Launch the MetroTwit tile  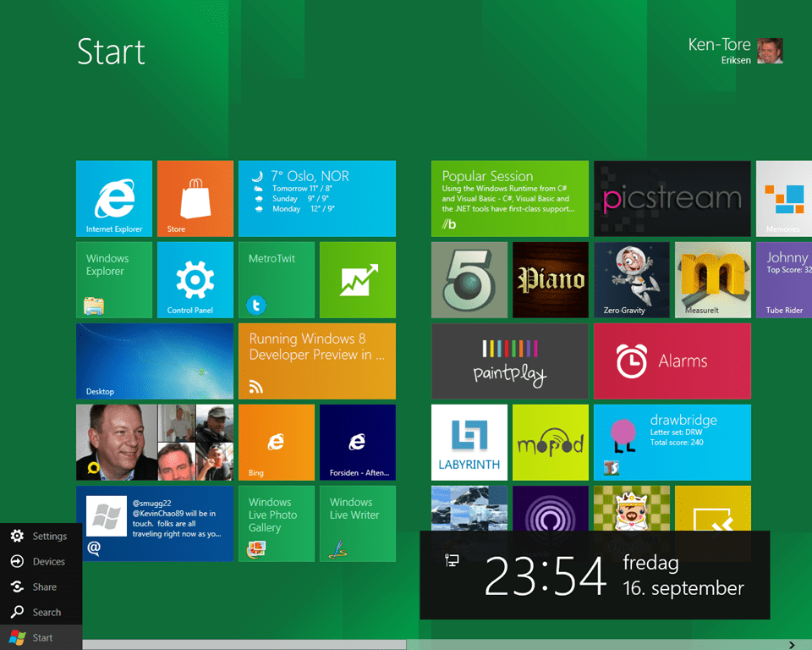(x=277, y=280)
